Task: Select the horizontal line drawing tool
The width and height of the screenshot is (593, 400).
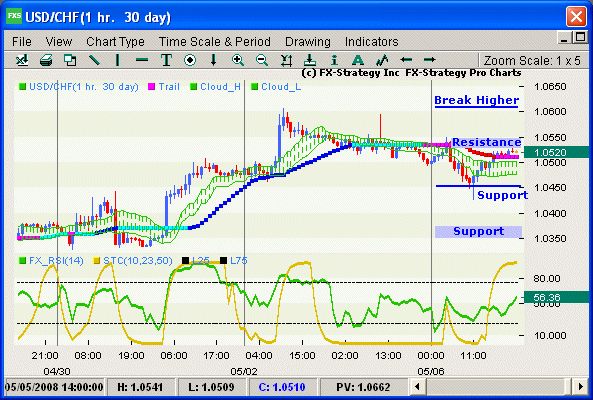Action: click(142, 60)
